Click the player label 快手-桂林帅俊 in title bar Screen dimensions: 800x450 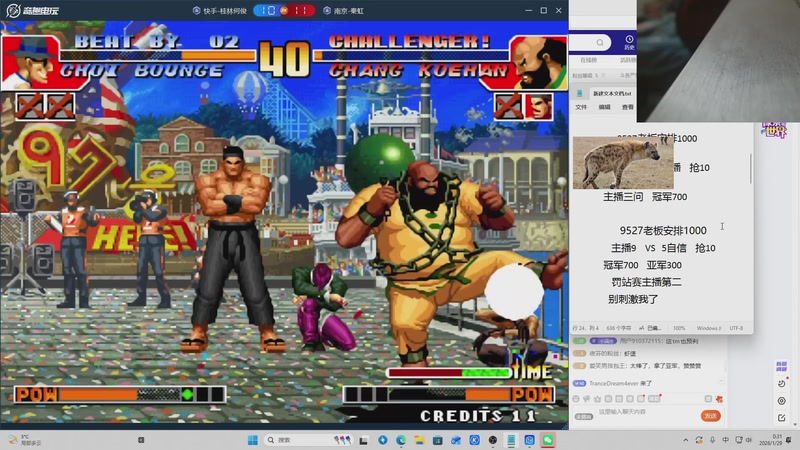pyautogui.click(x=220, y=11)
